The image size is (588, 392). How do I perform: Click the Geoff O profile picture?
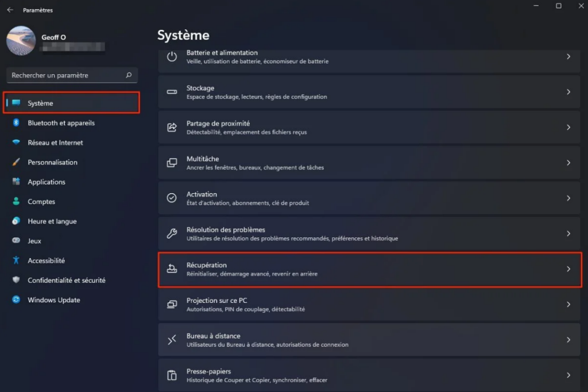[x=21, y=41]
